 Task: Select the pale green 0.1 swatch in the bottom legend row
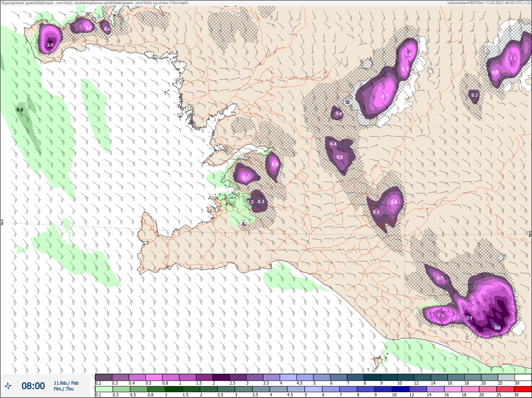click(103, 389)
